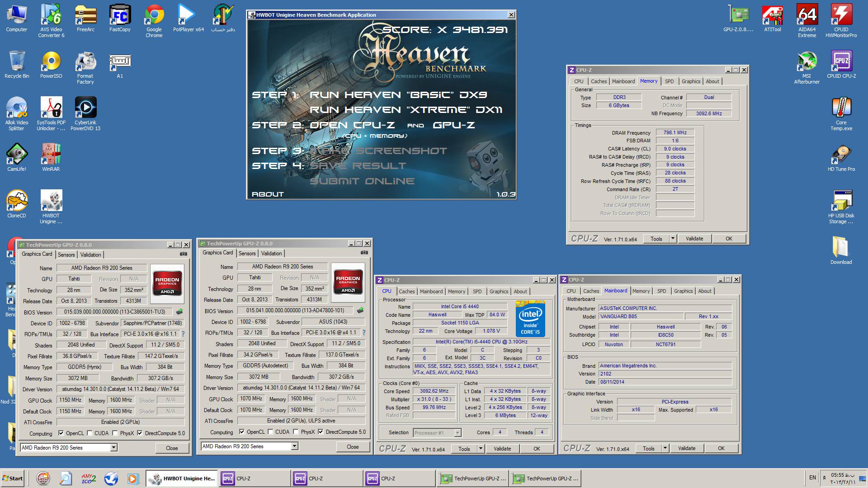Click EN language indicator in system tray
This screenshot has height=488, width=868.
click(x=812, y=478)
